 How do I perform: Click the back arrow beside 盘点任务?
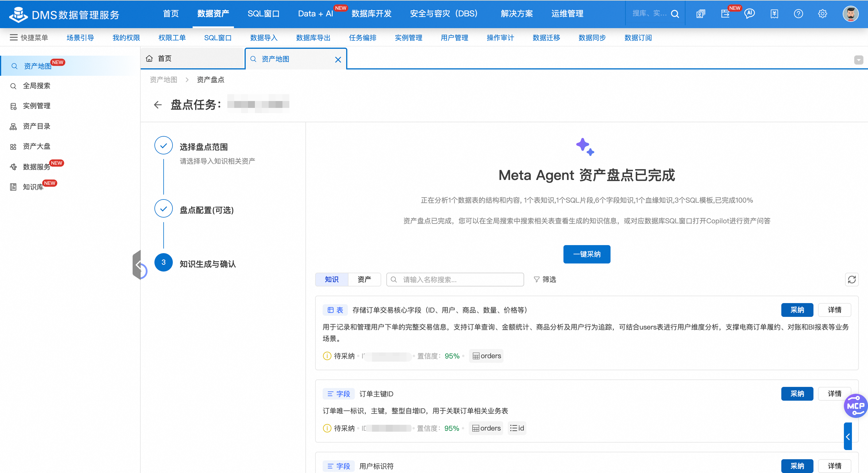point(158,105)
